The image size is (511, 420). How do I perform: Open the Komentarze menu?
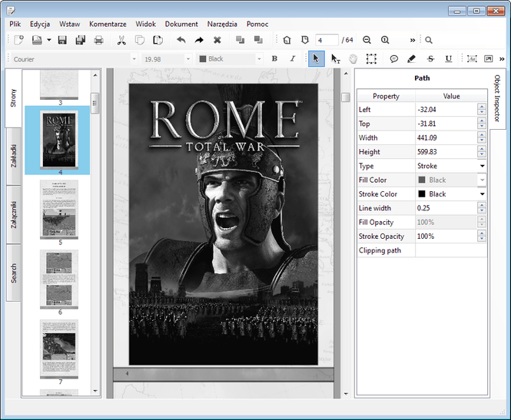[108, 24]
